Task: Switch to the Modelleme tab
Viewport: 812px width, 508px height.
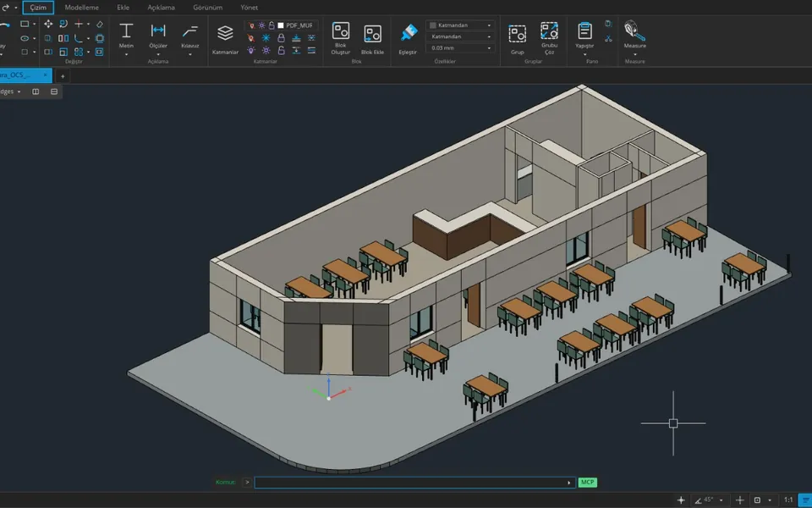Action: [x=81, y=8]
